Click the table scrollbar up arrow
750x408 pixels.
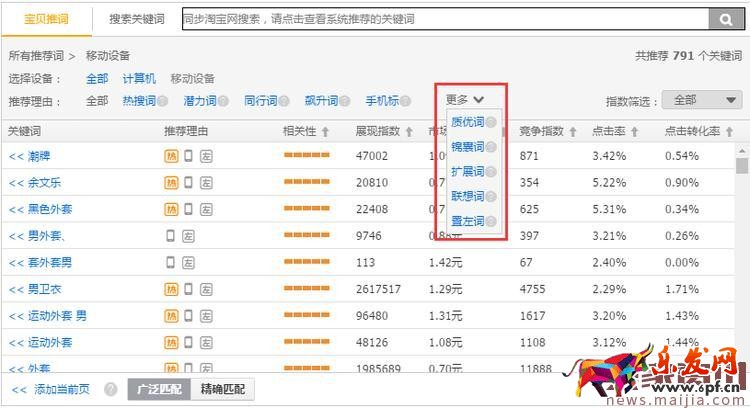[x=742, y=151]
